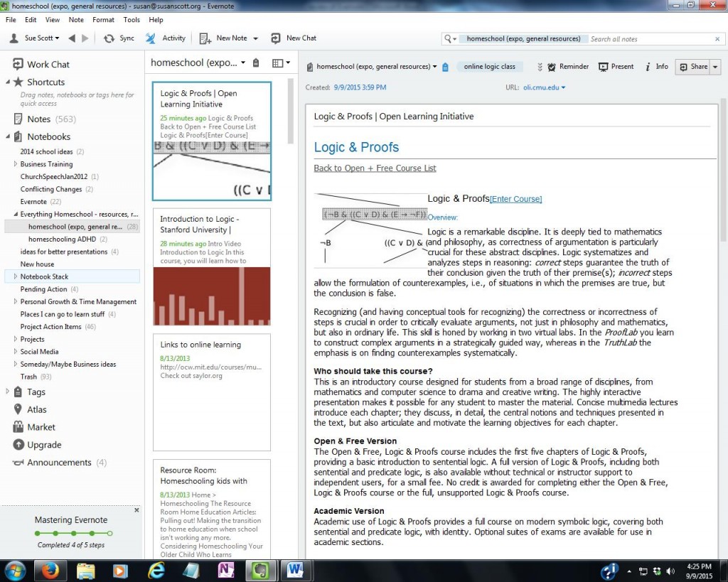
Task: Click created date 9/9/2015 3:59 PM
Action: [360, 87]
